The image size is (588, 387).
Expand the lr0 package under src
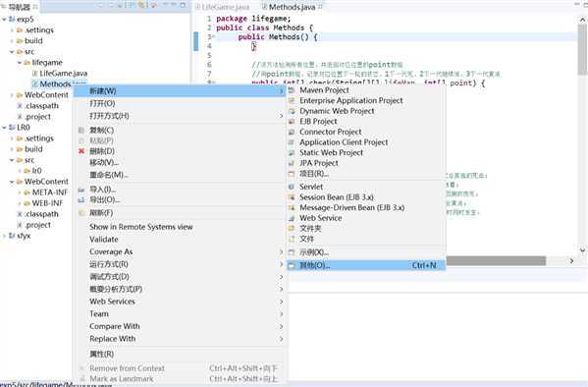[x=20, y=171]
